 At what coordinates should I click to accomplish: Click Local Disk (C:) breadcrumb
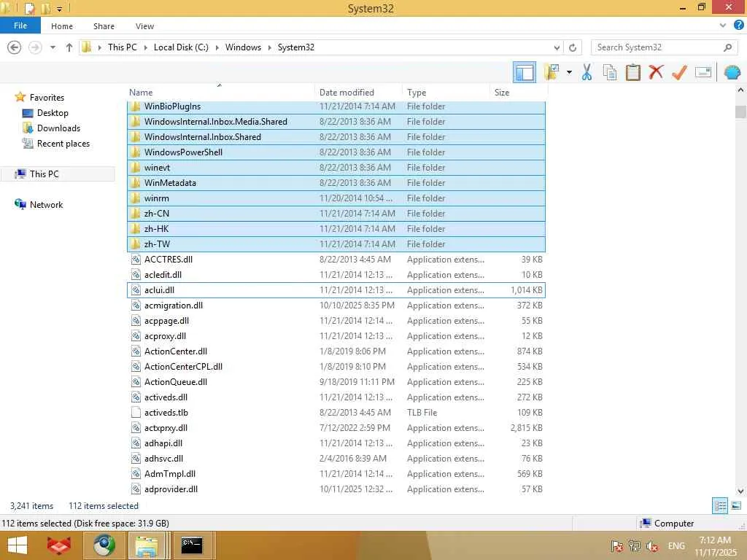181,47
